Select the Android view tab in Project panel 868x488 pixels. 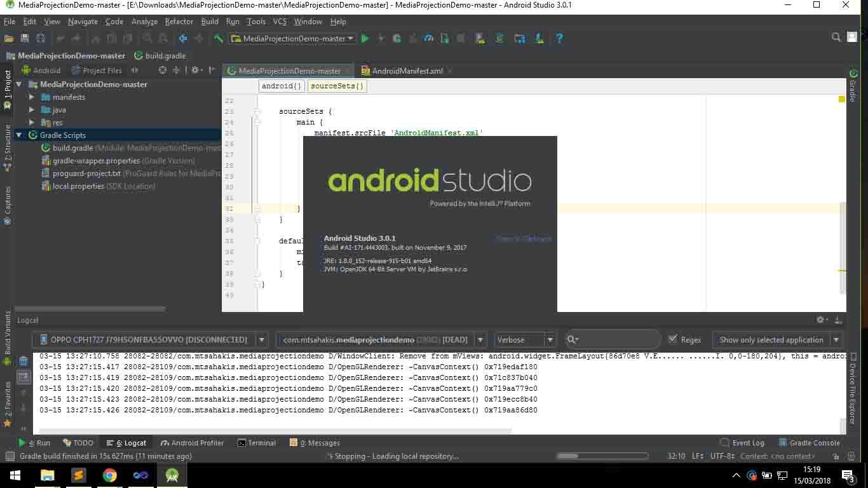[x=42, y=71]
